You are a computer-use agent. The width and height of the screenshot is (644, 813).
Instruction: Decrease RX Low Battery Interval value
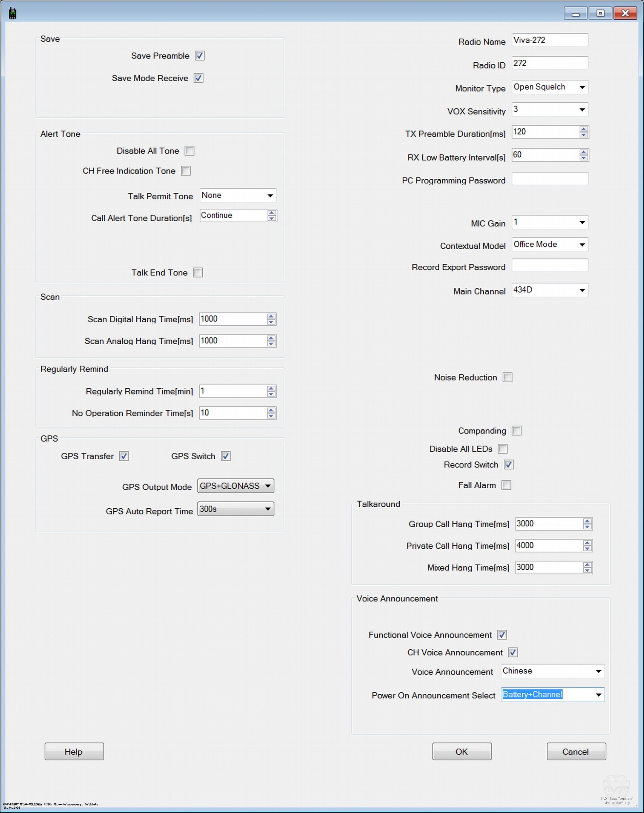pos(583,158)
